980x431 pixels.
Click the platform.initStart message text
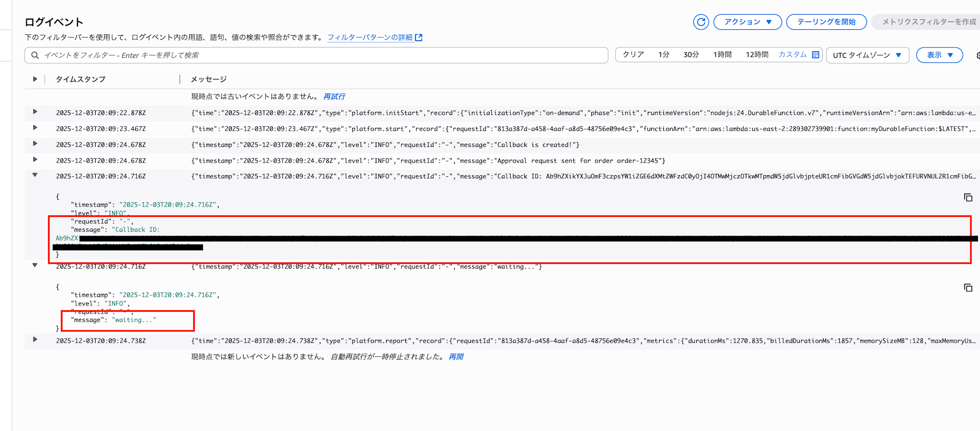pyautogui.click(x=583, y=113)
